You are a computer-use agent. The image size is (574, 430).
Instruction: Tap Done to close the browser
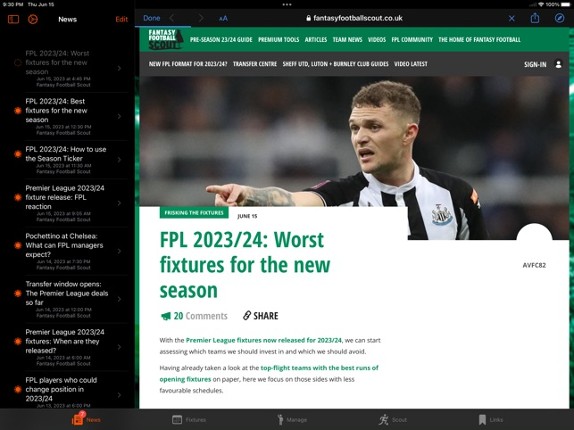click(152, 18)
